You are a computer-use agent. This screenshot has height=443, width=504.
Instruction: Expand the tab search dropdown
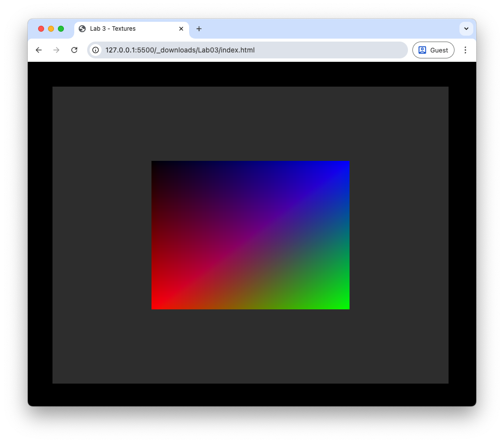466,29
